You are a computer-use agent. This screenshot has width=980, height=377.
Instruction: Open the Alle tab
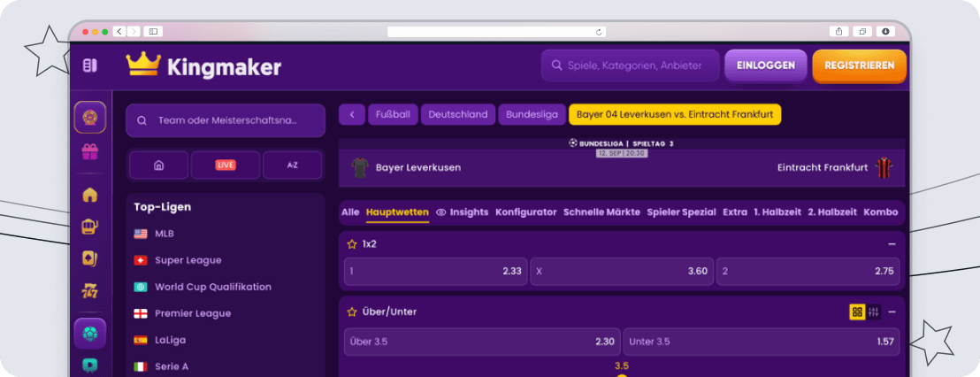tap(350, 212)
